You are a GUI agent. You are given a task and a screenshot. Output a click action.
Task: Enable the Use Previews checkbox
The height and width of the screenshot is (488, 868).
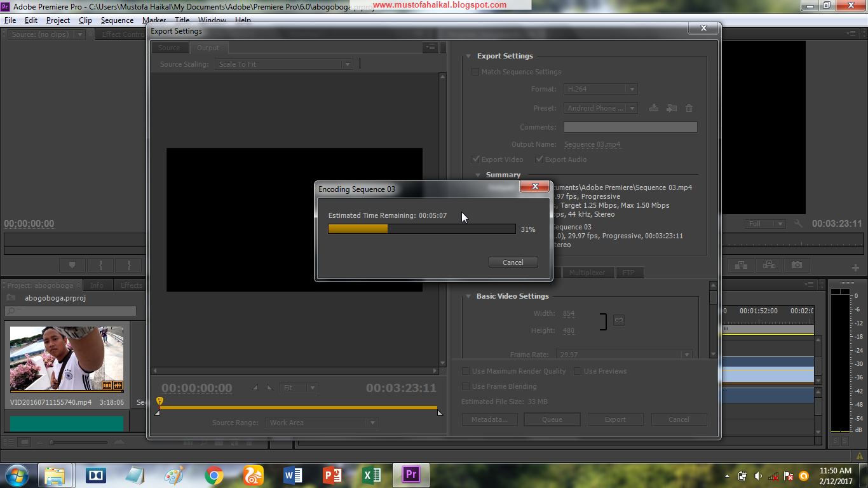pos(578,371)
